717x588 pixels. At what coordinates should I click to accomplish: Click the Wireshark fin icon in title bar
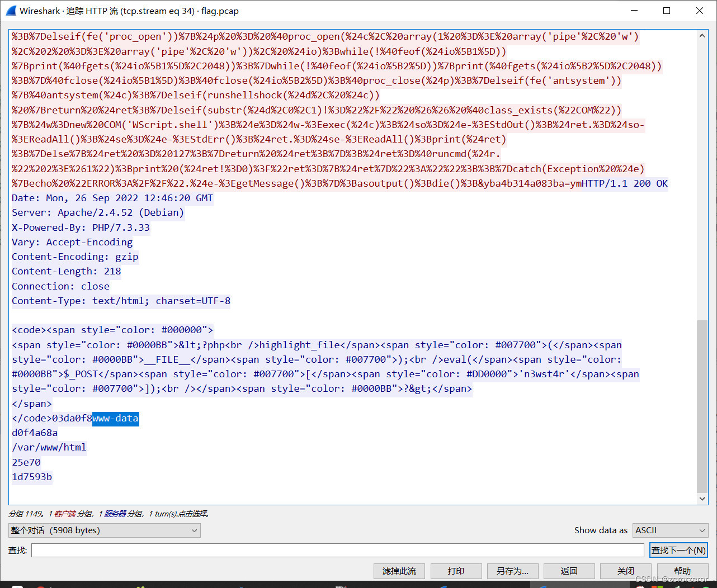(x=11, y=11)
